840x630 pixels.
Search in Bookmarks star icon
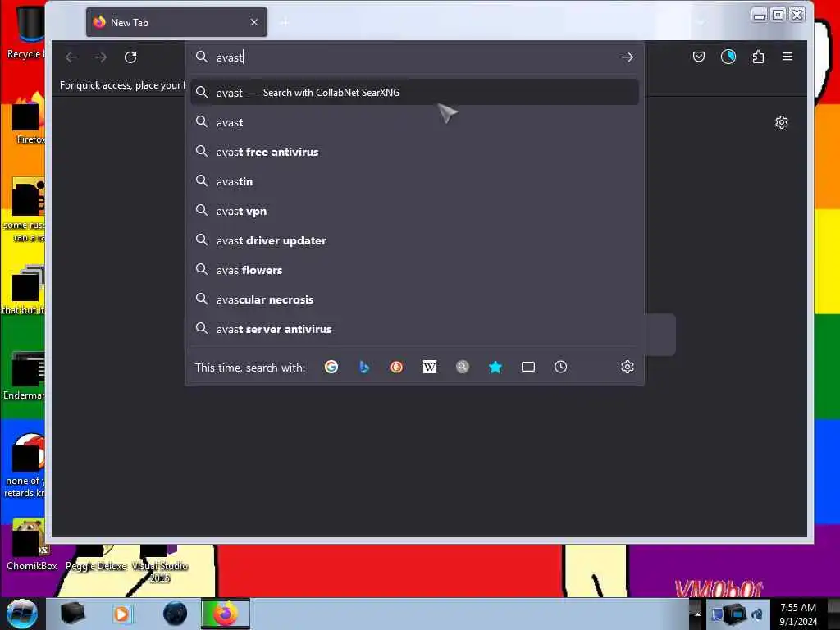pyautogui.click(x=495, y=367)
